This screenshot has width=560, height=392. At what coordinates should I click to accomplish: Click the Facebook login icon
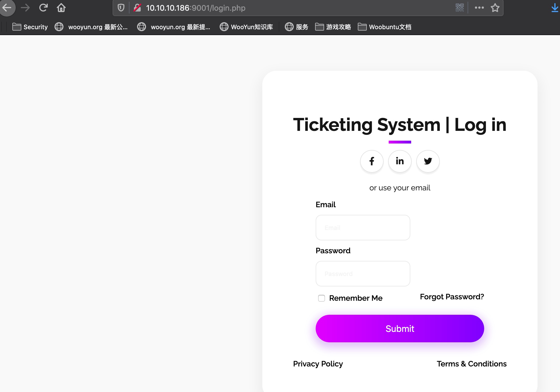pos(372,161)
